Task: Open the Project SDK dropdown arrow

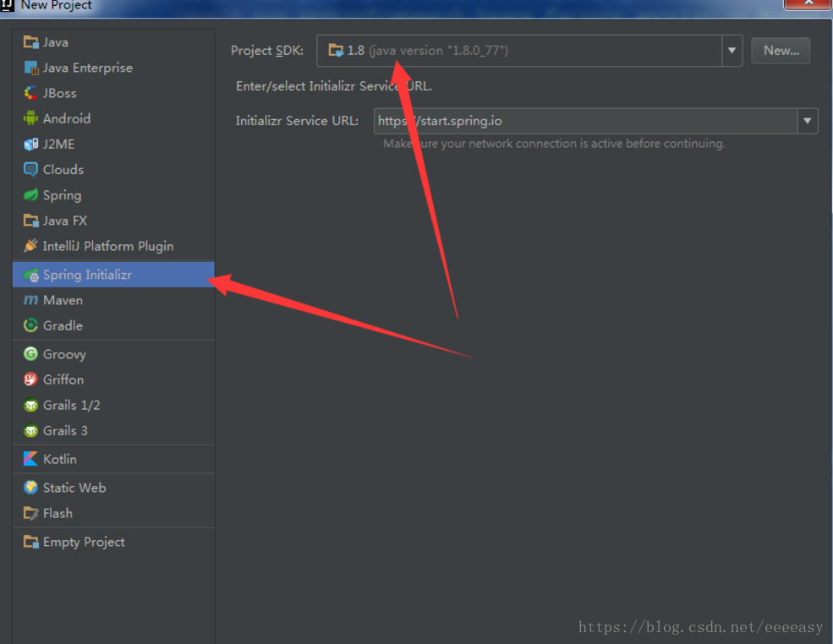Action: (732, 51)
